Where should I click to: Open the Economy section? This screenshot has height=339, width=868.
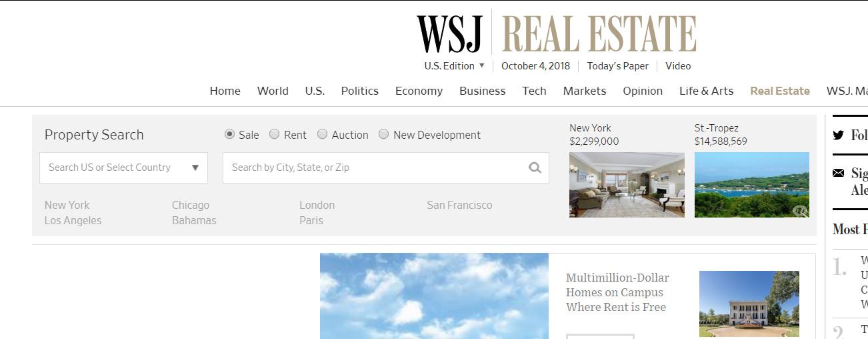coord(419,91)
